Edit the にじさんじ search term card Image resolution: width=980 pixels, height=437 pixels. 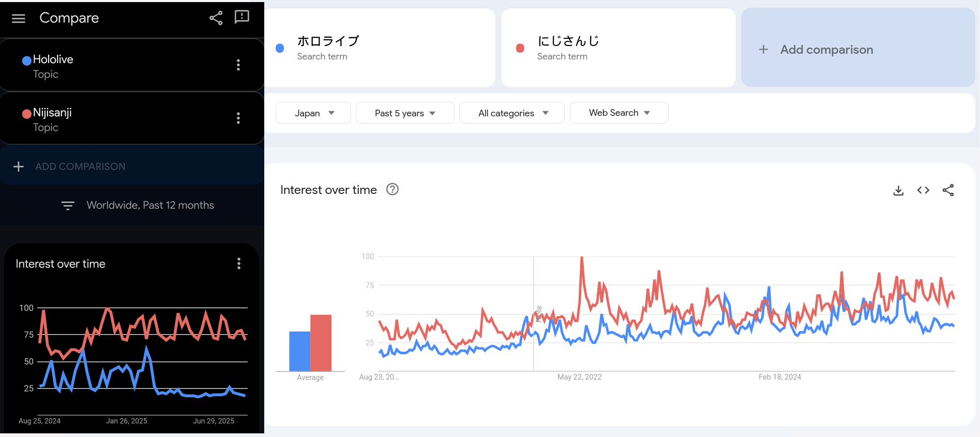[618, 48]
